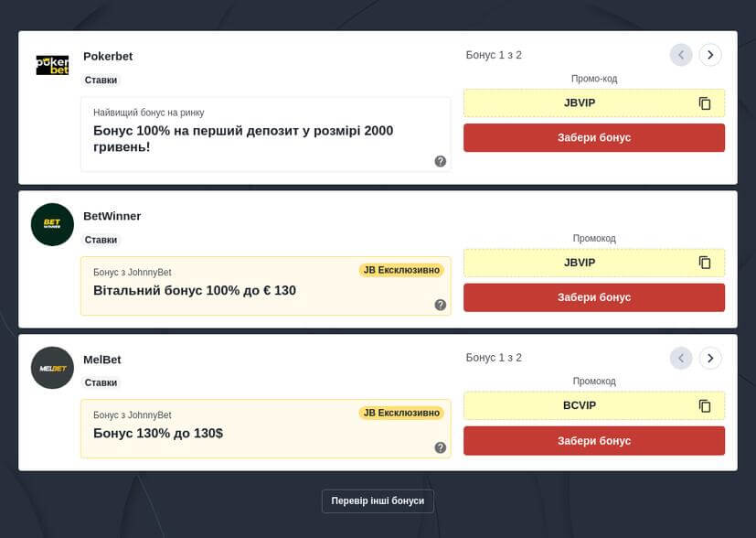
Task: Open help icon on BetWinner bonus
Action: point(441,305)
